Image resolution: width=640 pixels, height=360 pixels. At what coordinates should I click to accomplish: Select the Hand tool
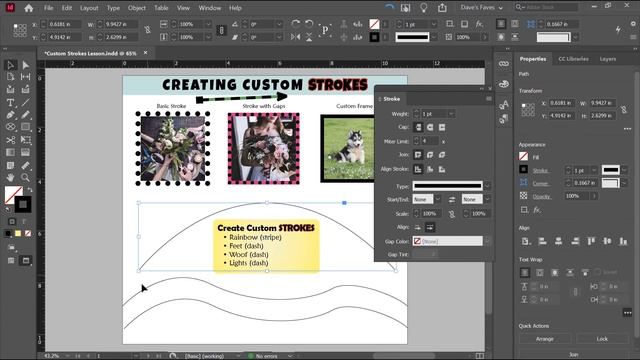(10, 178)
